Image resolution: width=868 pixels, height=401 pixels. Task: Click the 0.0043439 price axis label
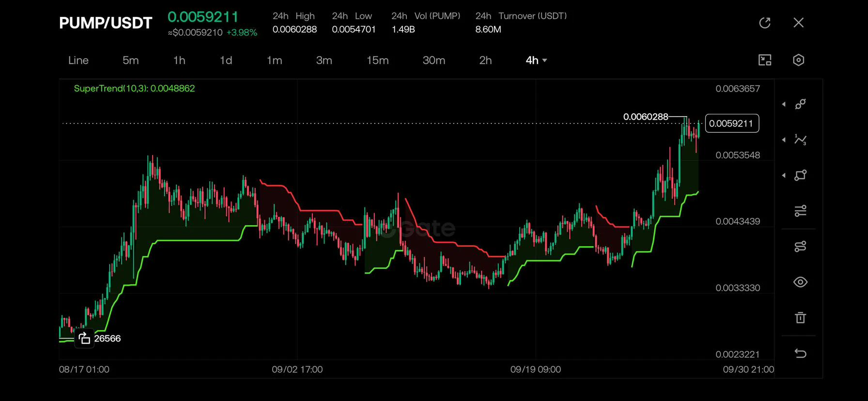(x=738, y=221)
